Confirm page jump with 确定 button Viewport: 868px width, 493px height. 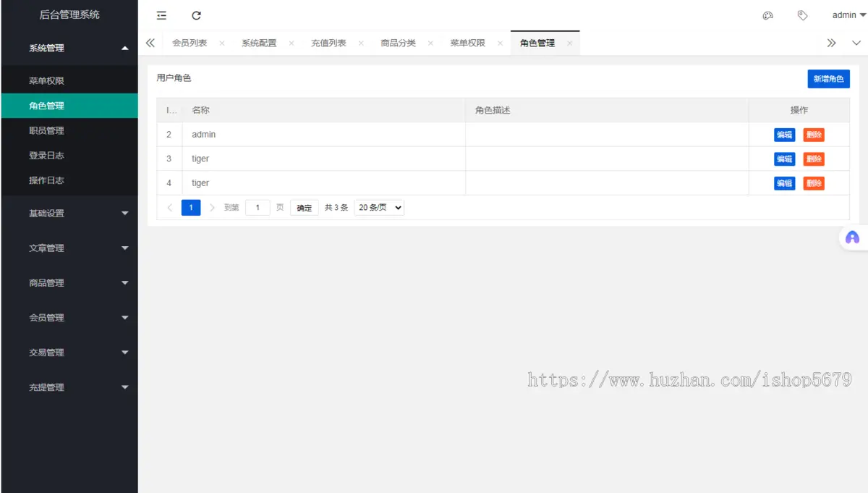305,208
